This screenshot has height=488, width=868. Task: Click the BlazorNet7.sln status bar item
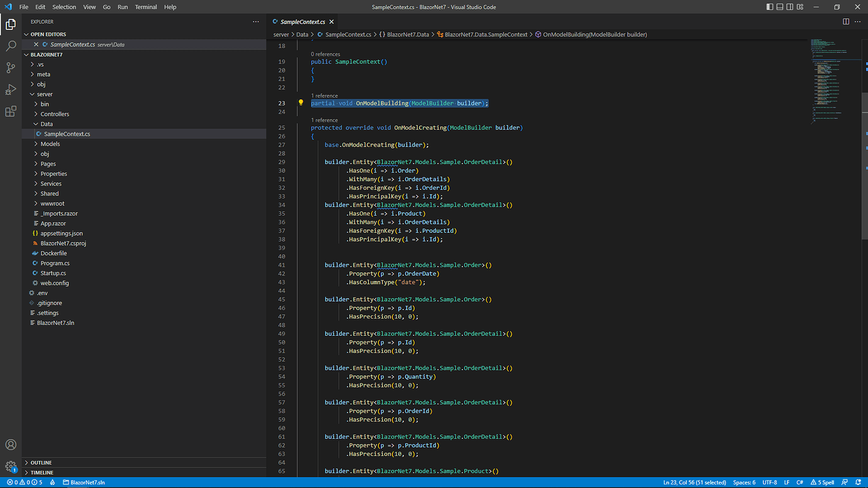pos(83,482)
